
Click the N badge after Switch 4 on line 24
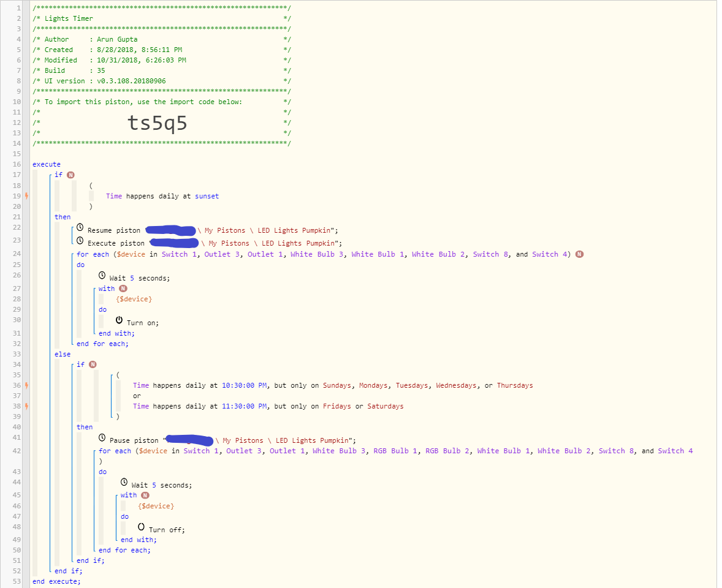coord(579,254)
